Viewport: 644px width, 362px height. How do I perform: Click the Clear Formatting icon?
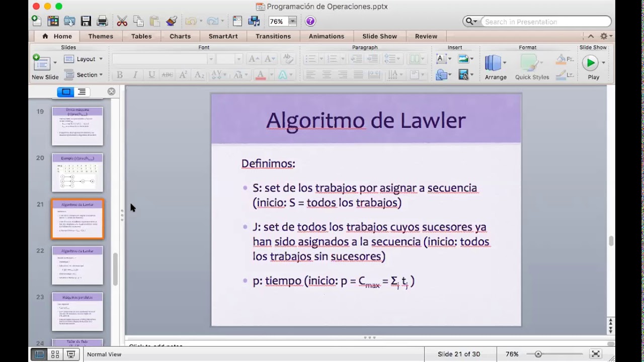[288, 59]
